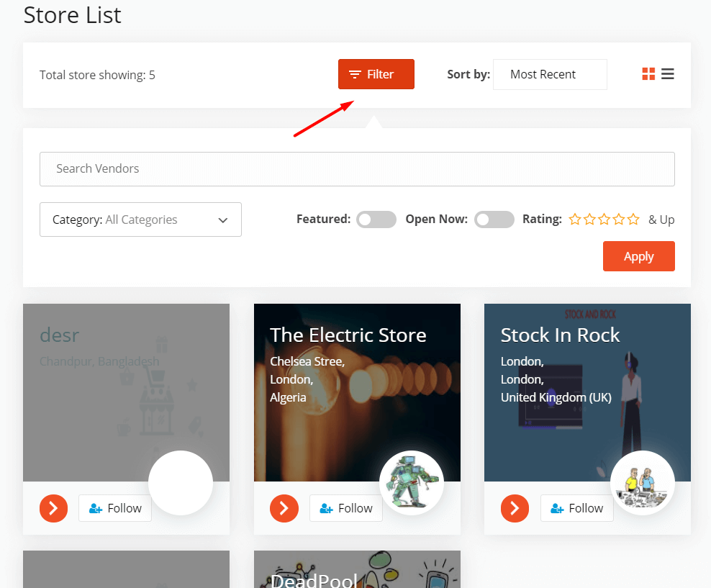Viewport: 711px width, 588px height.
Task: Follow the Stock In Rock store
Action: (x=576, y=508)
